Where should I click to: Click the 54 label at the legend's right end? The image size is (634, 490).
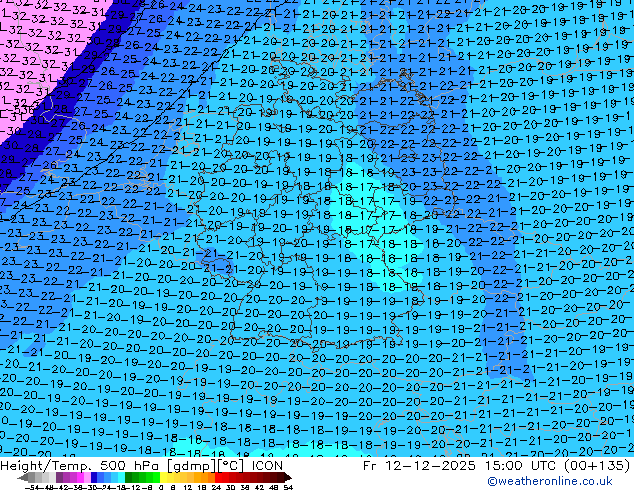[x=288, y=487]
